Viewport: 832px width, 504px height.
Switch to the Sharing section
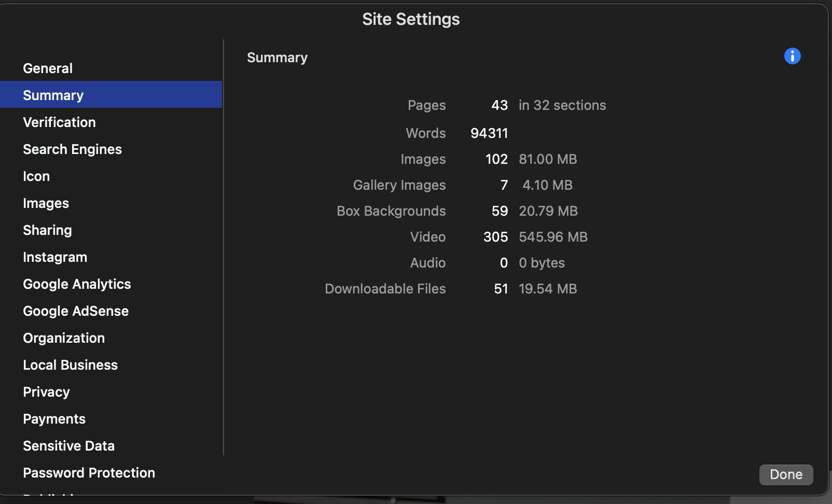[47, 230]
